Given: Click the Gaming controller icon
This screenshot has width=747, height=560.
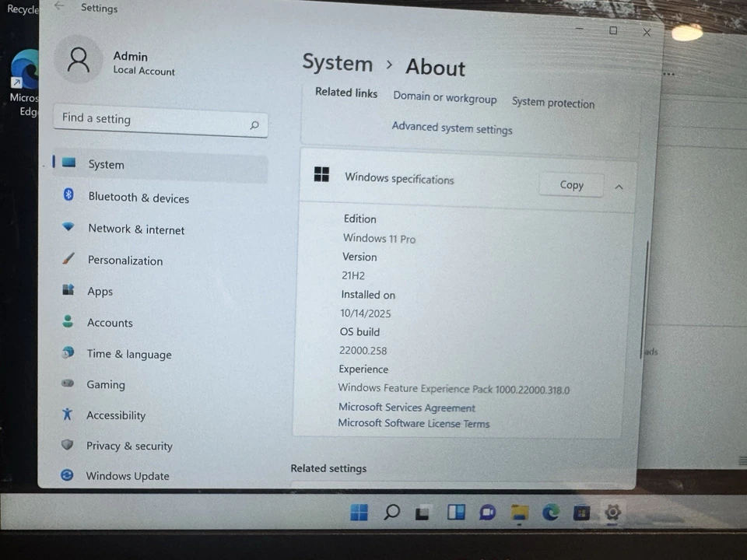Looking at the screenshot, I should (68, 383).
